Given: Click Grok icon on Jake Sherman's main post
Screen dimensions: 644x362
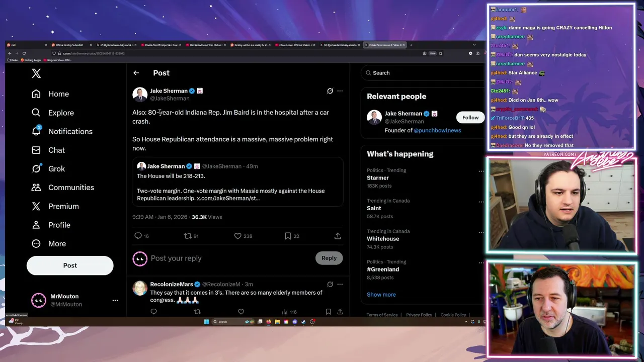Looking at the screenshot, I should tap(330, 91).
